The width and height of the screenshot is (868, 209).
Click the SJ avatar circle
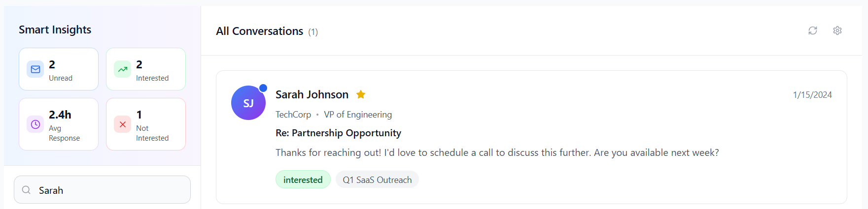(248, 103)
